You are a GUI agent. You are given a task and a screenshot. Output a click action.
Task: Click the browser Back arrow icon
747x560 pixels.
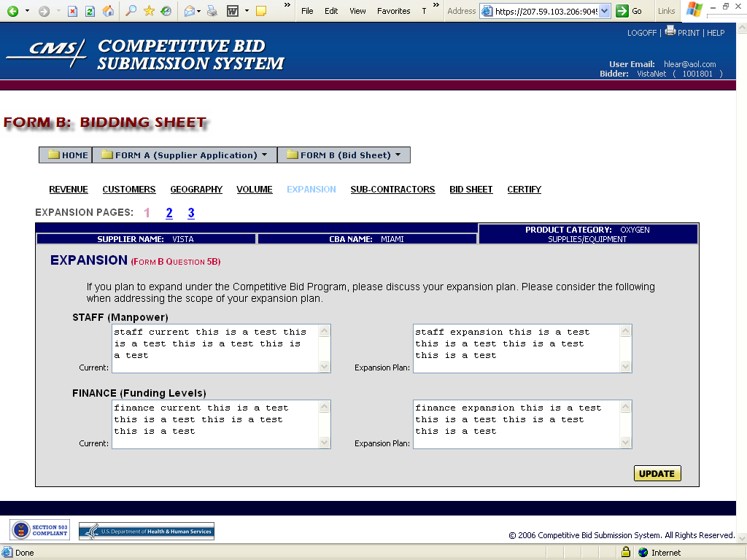[13, 11]
